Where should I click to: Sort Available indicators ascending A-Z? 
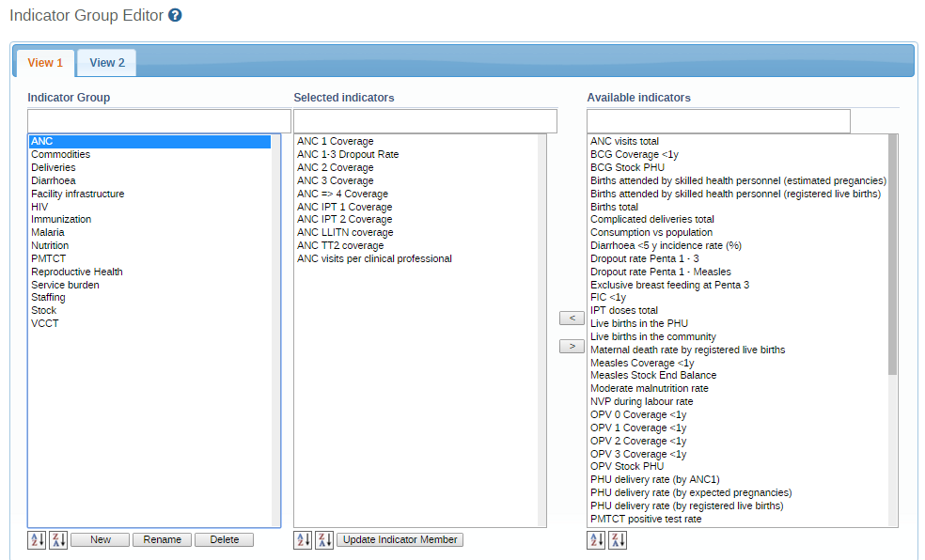coord(597,540)
